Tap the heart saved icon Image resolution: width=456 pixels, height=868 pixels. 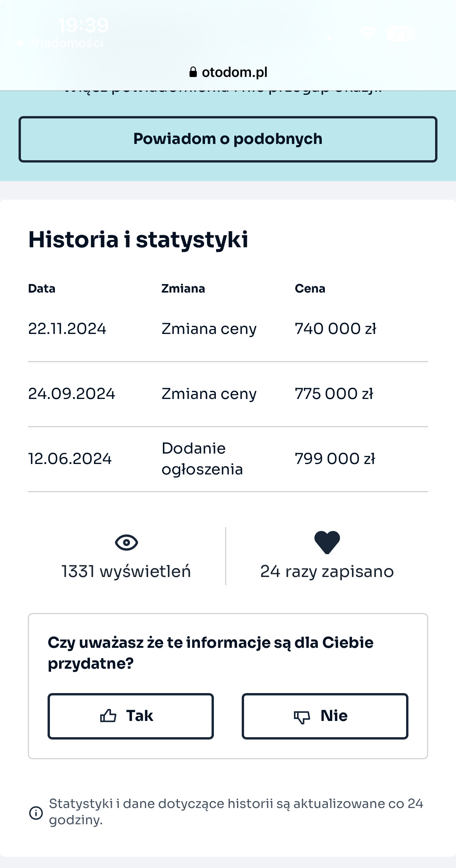pyautogui.click(x=327, y=542)
